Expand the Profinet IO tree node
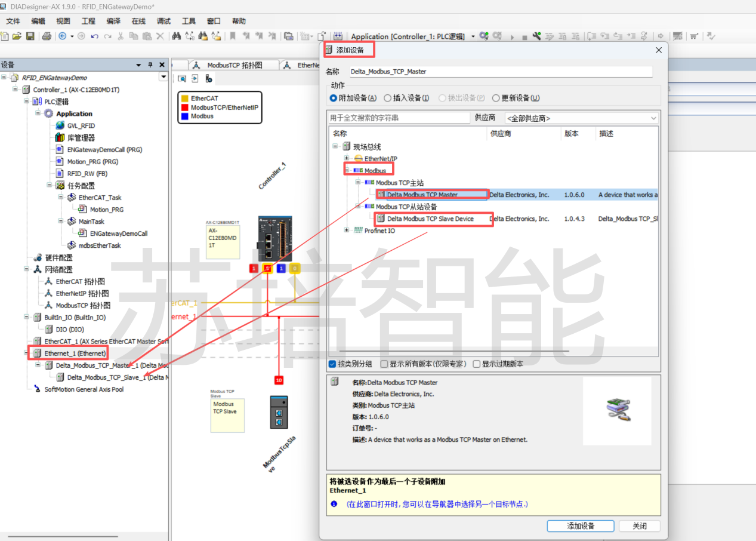Image resolution: width=756 pixels, height=541 pixels. pos(347,230)
